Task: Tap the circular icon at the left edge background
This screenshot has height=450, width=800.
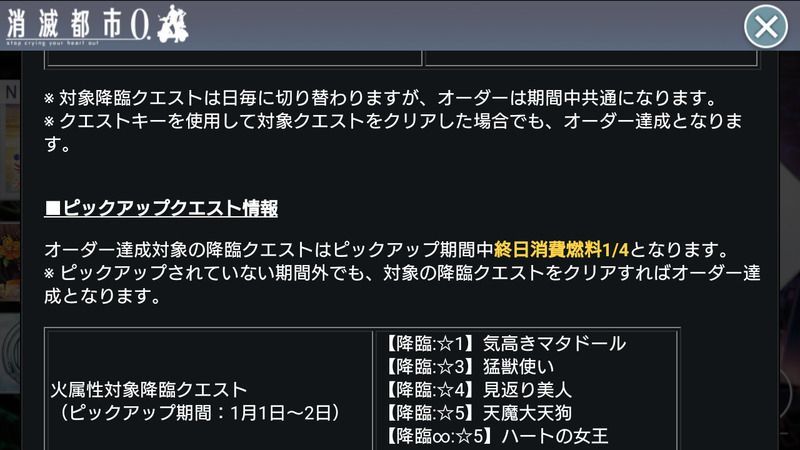Action: pyautogui.click(x=10, y=352)
